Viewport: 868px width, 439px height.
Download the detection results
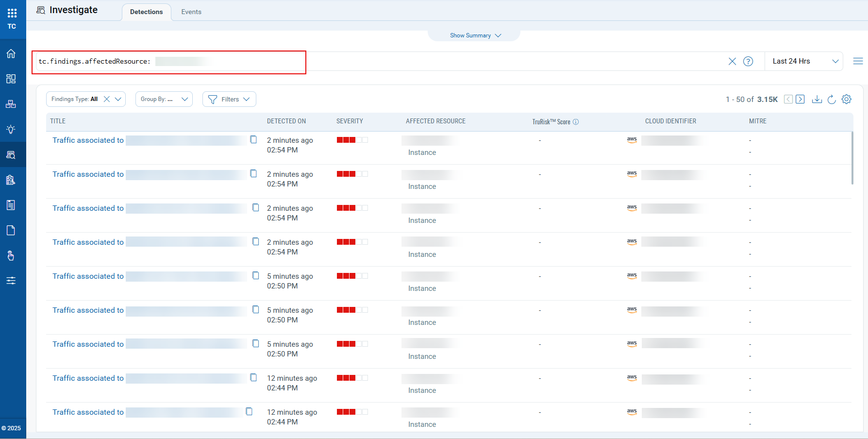817,99
